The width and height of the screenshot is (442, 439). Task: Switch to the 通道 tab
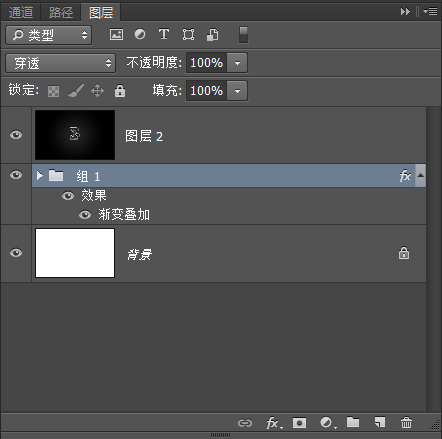click(x=21, y=12)
